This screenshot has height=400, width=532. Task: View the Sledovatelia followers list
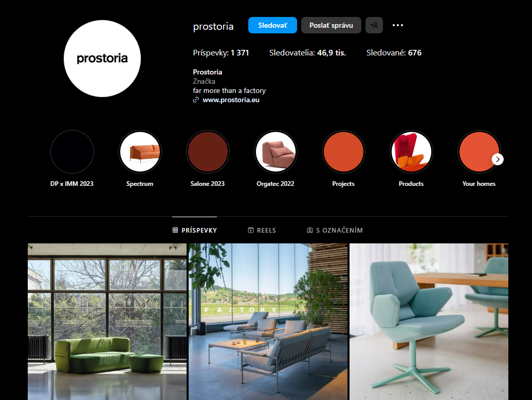[308, 53]
